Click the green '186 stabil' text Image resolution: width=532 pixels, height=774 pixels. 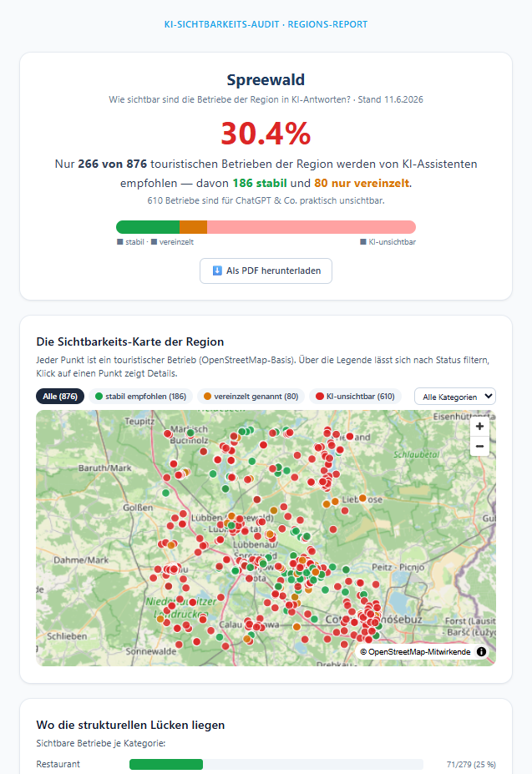pos(260,183)
